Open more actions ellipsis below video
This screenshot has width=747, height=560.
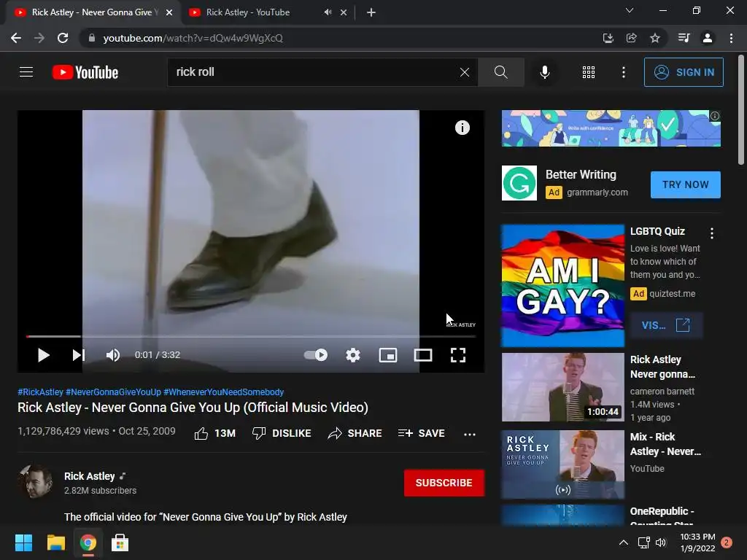click(x=470, y=434)
